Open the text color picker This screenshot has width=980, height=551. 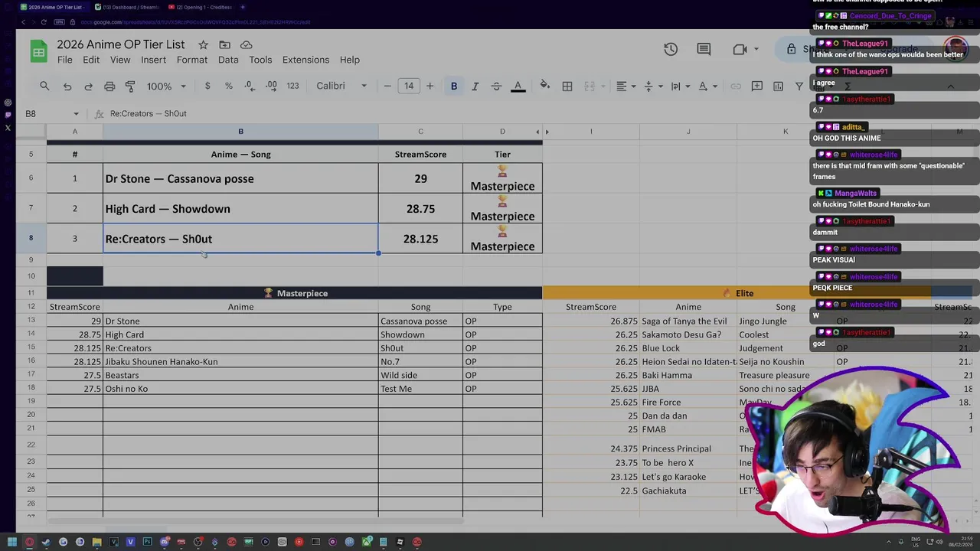coord(518,86)
